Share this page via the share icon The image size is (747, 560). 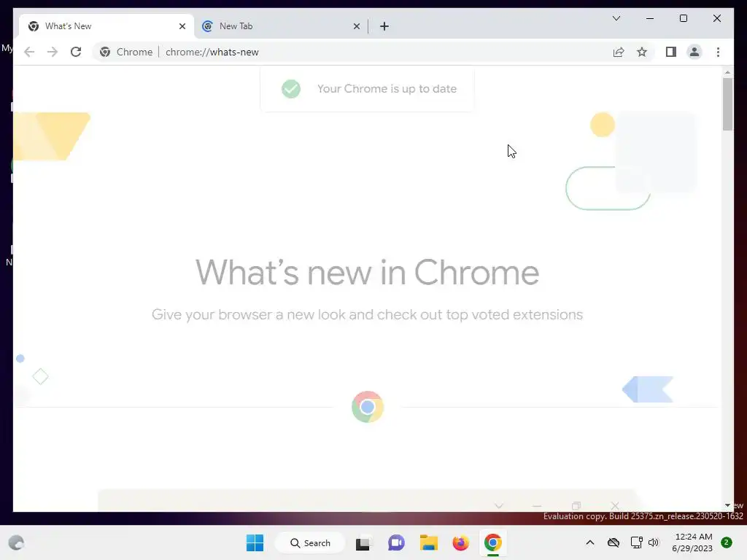(x=619, y=52)
